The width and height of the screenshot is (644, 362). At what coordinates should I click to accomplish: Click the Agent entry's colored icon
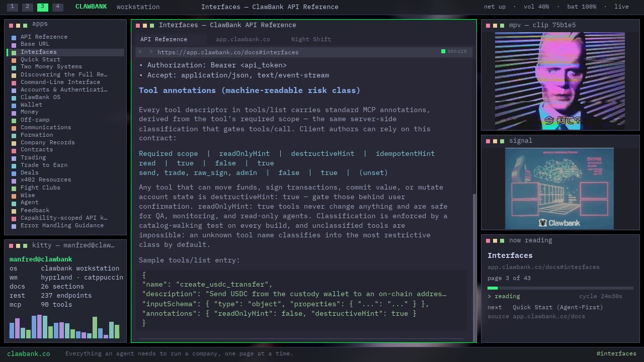tap(14, 203)
